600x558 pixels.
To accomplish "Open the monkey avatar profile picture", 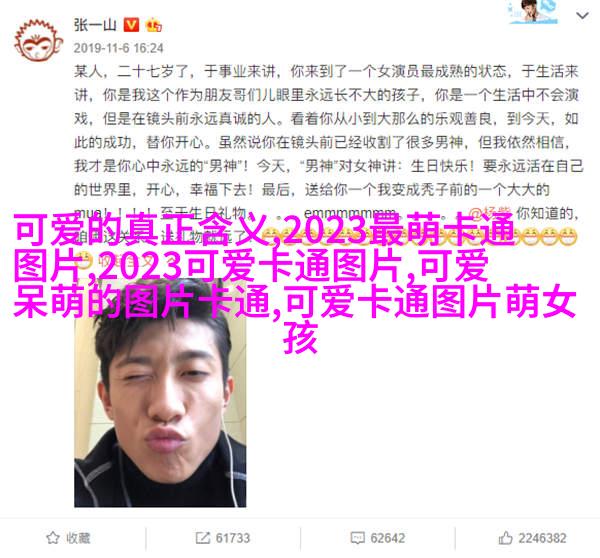I will click(x=39, y=41).
